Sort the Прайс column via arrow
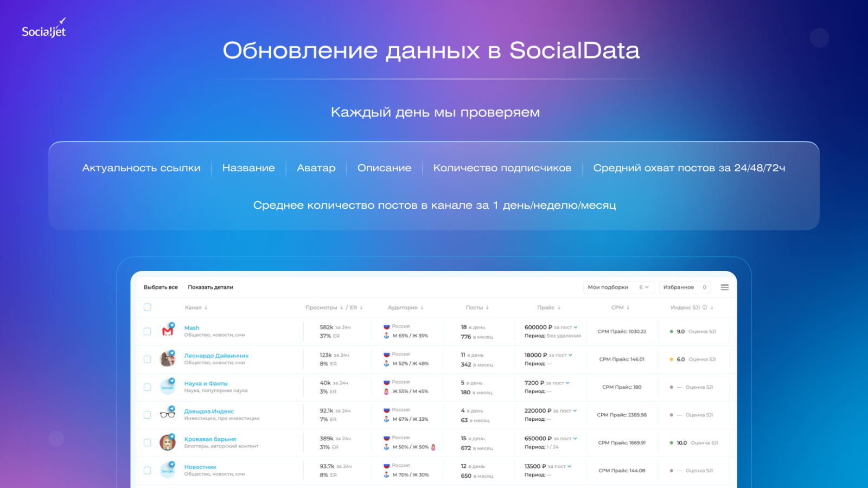Image resolution: width=868 pixels, height=488 pixels. point(559,307)
